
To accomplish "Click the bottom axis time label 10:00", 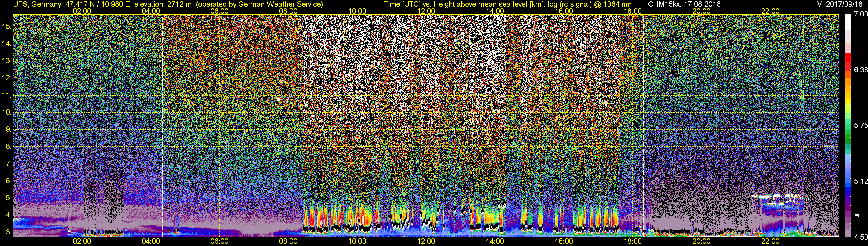I will [x=357, y=241].
